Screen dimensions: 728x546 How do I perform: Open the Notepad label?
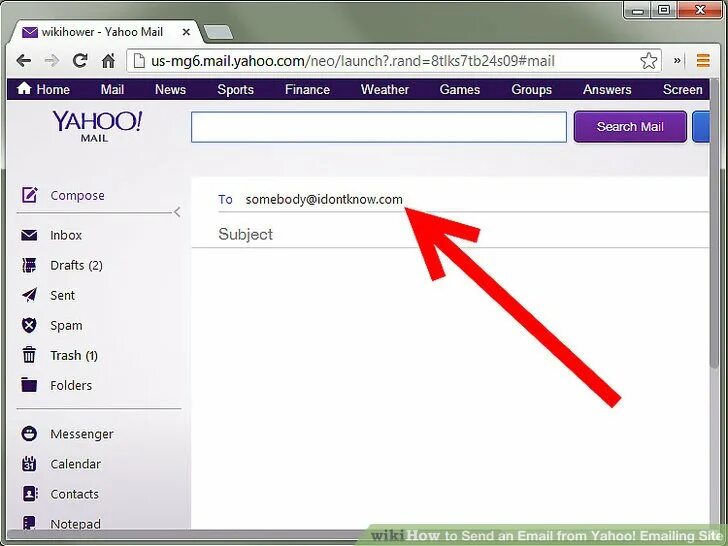tap(75, 524)
